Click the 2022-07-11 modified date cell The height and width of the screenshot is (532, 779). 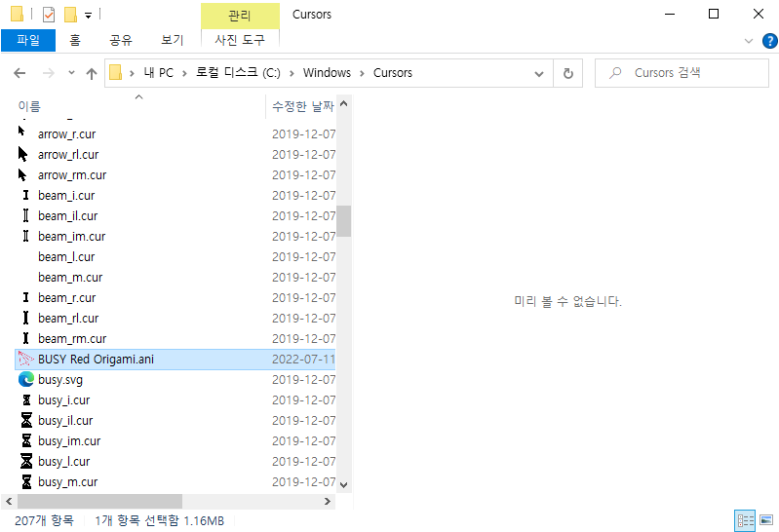click(x=303, y=359)
